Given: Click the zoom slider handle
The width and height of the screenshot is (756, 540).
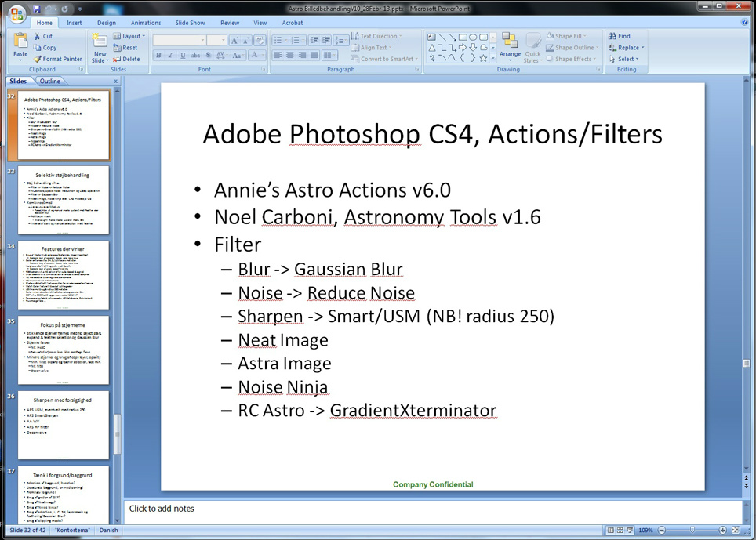Looking at the screenshot, I should click(x=692, y=530).
